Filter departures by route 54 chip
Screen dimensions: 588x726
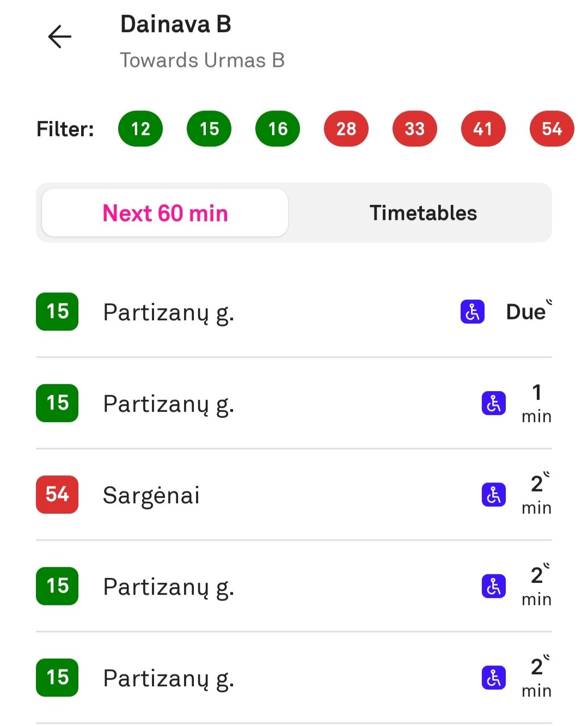tap(552, 129)
